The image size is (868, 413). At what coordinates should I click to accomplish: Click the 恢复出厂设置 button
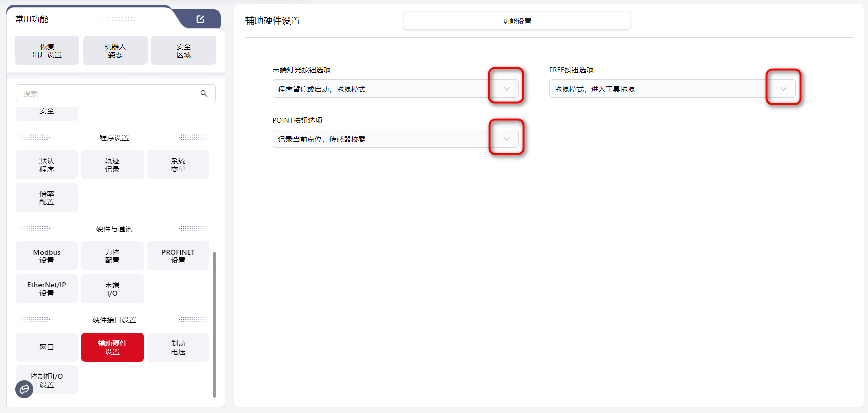[47, 51]
